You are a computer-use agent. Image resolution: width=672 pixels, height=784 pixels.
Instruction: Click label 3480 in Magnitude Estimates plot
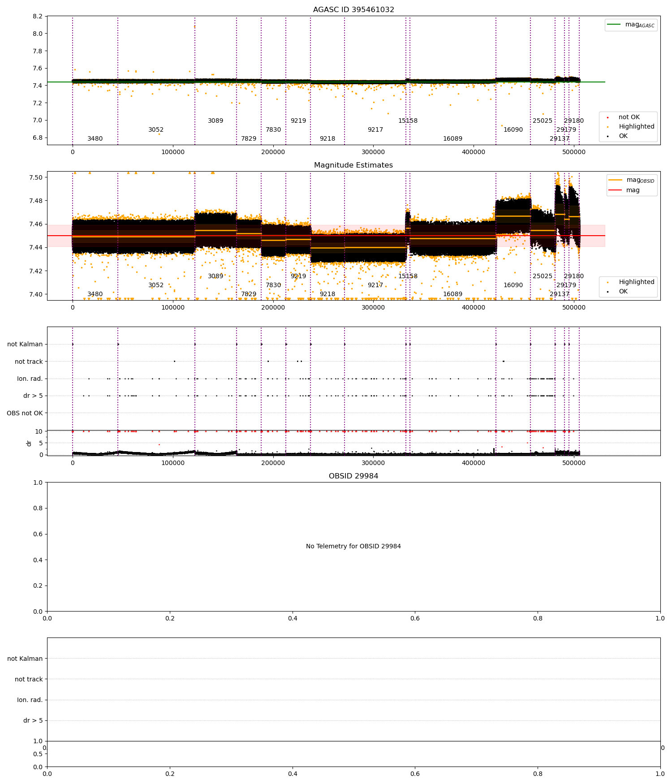[x=95, y=294]
